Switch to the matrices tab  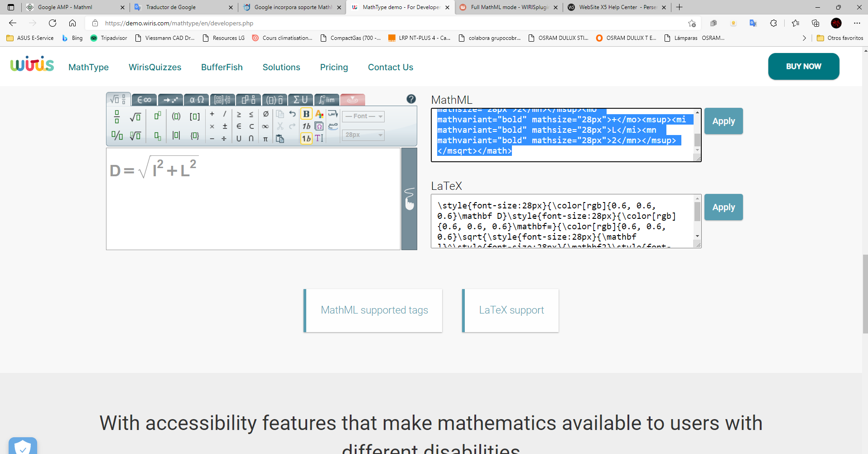[x=223, y=100]
